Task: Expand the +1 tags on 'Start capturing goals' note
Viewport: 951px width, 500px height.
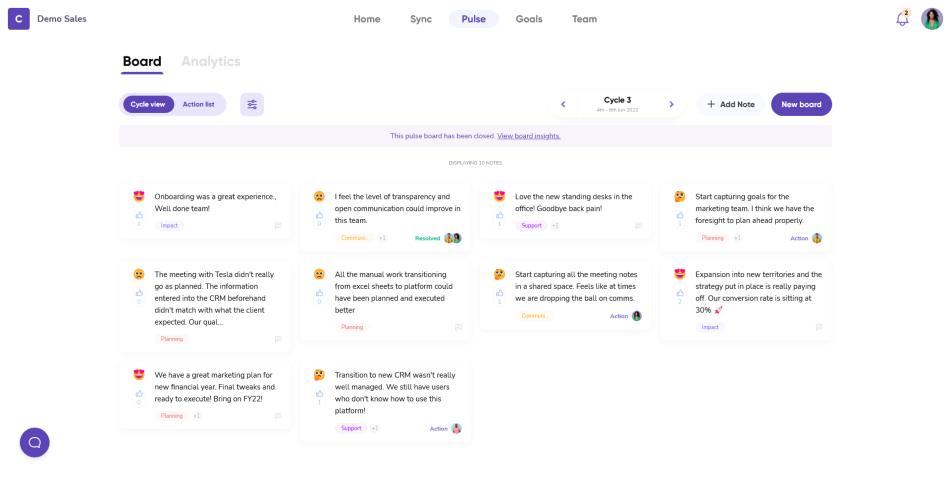Action: pyautogui.click(x=737, y=238)
